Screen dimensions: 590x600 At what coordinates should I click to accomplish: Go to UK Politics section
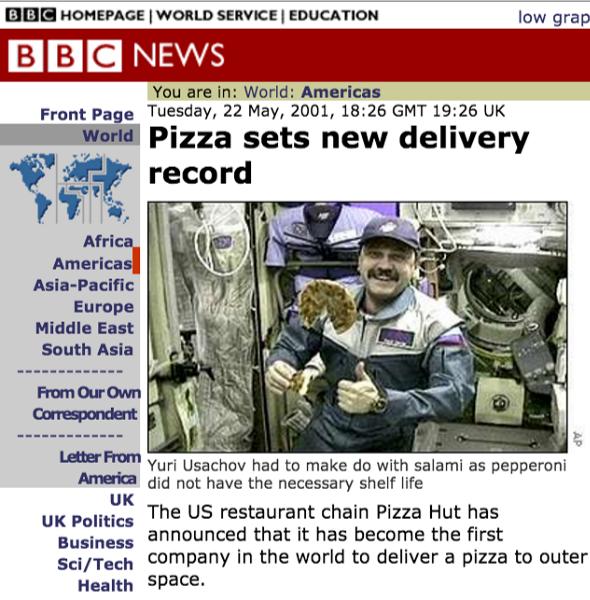tap(88, 521)
